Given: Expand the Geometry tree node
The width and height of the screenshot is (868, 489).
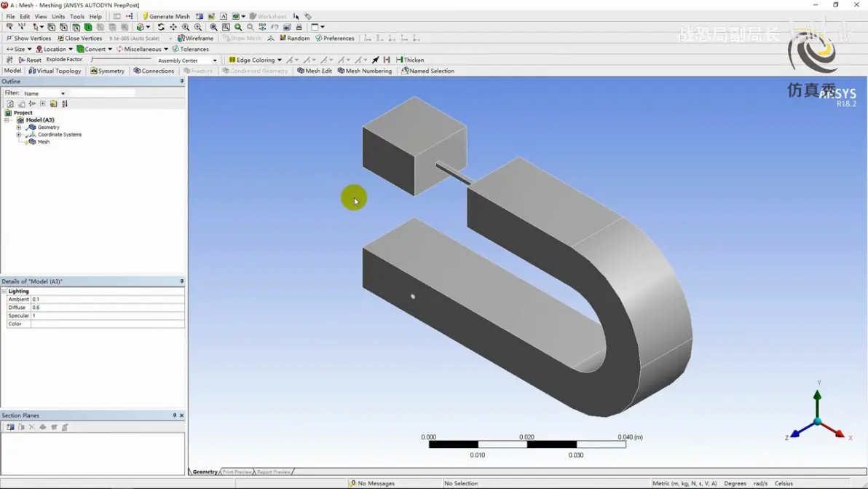Looking at the screenshot, I should (x=19, y=128).
